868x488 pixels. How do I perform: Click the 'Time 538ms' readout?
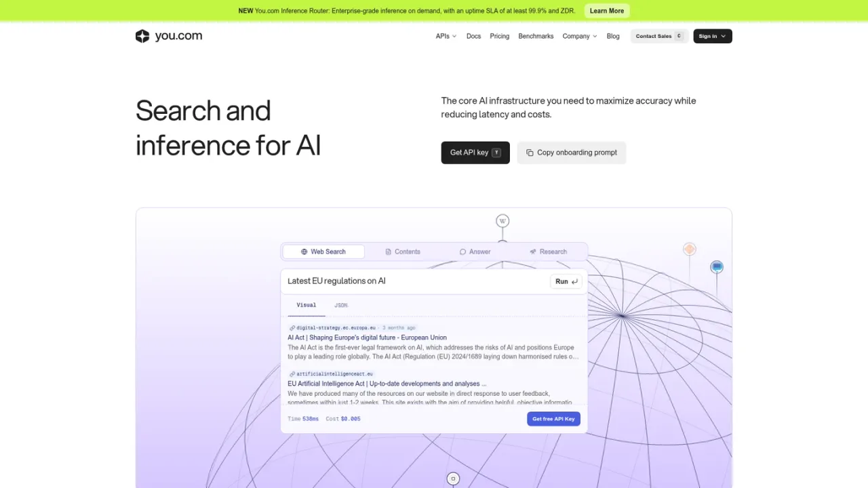[303, 419]
